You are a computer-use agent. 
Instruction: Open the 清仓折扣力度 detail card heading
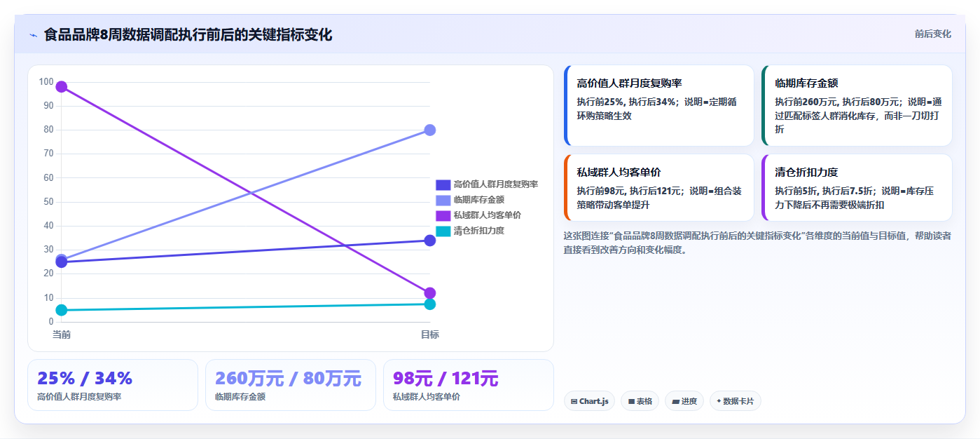coord(806,173)
